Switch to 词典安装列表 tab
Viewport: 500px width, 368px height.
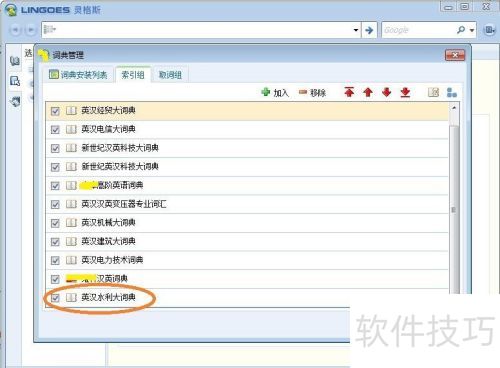[78, 75]
